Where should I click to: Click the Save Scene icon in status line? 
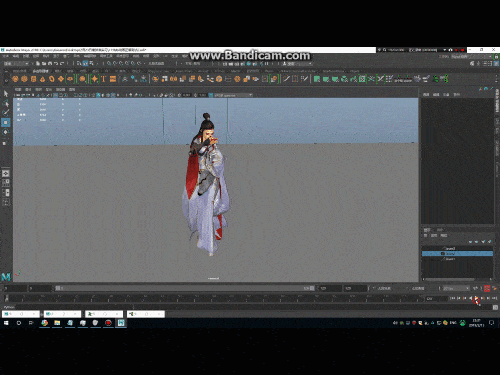coord(50,63)
